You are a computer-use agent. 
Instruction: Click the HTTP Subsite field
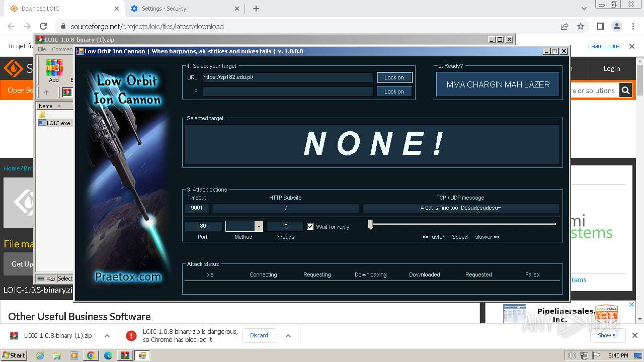coord(286,208)
